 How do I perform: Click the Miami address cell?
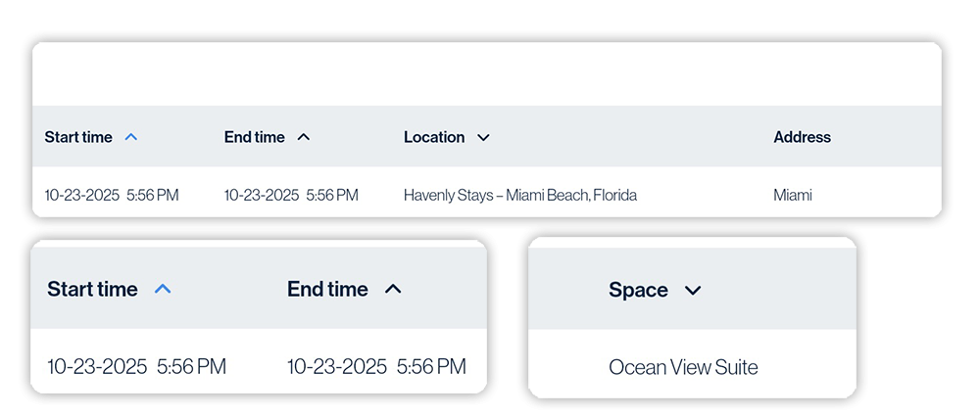[793, 196]
